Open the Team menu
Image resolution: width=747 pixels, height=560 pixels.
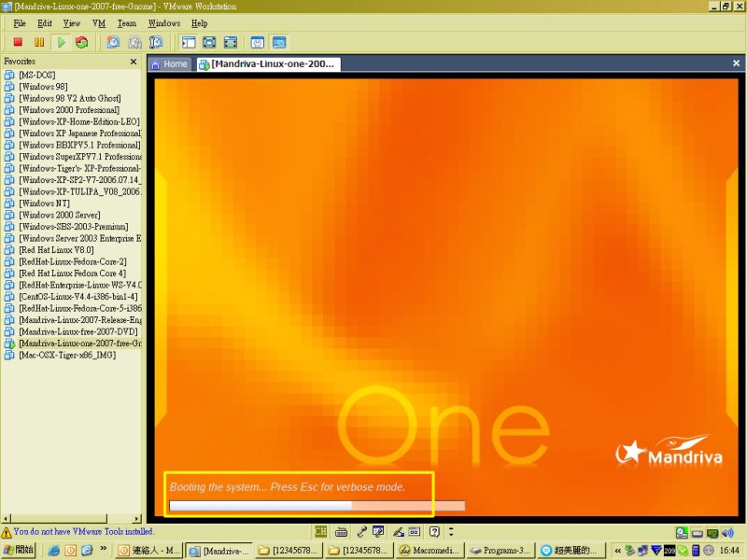pos(127,23)
